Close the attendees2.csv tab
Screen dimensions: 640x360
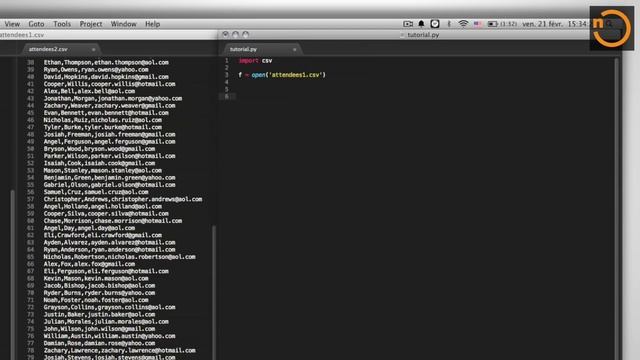[x=93, y=49]
